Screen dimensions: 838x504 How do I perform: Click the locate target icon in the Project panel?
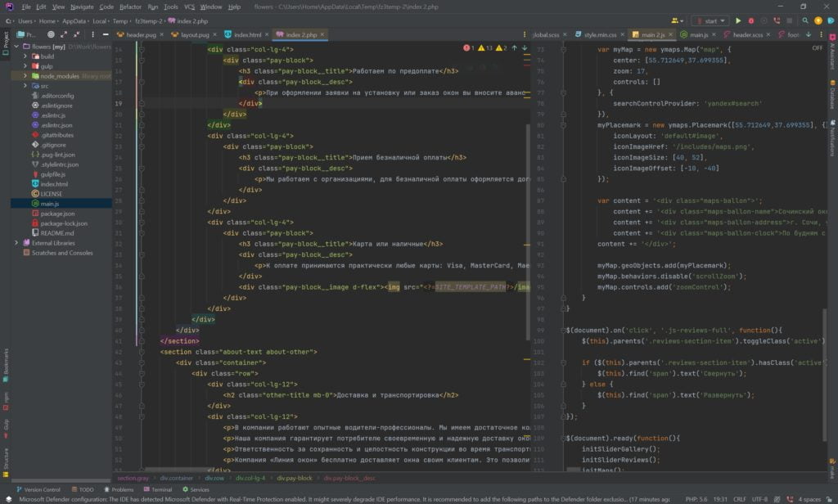click(x=51, y=35)
